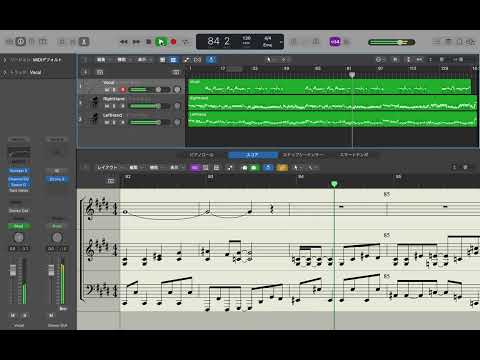Expand the Region MIDI defaults disclosure triangle

[x=5, y=60]
